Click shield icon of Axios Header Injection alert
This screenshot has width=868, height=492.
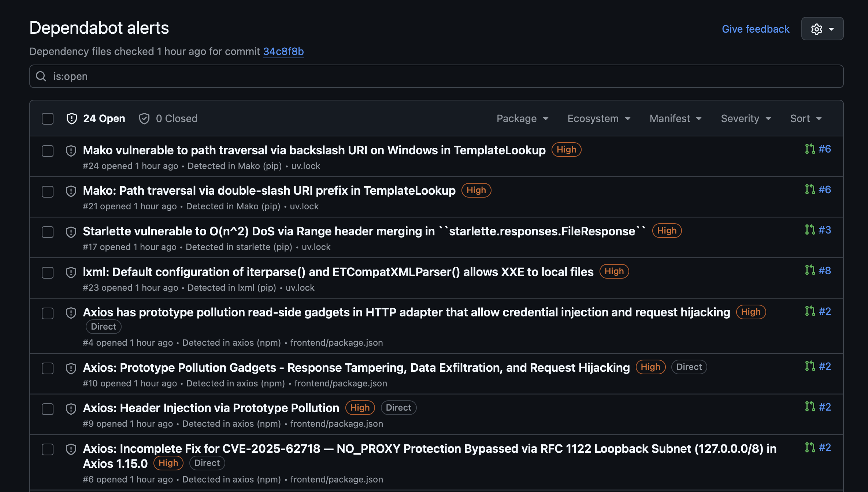pos(71,408)
